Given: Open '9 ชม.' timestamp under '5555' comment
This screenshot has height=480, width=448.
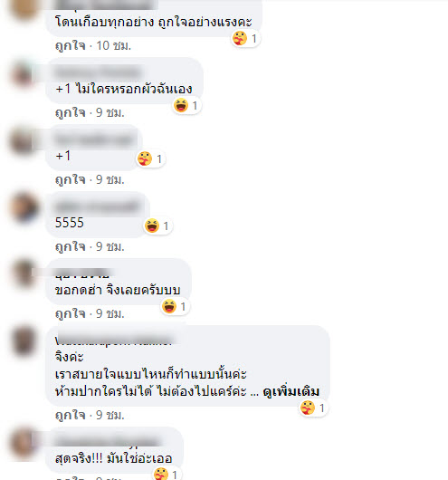Looking at the screenshot, I should click(110, 246).
